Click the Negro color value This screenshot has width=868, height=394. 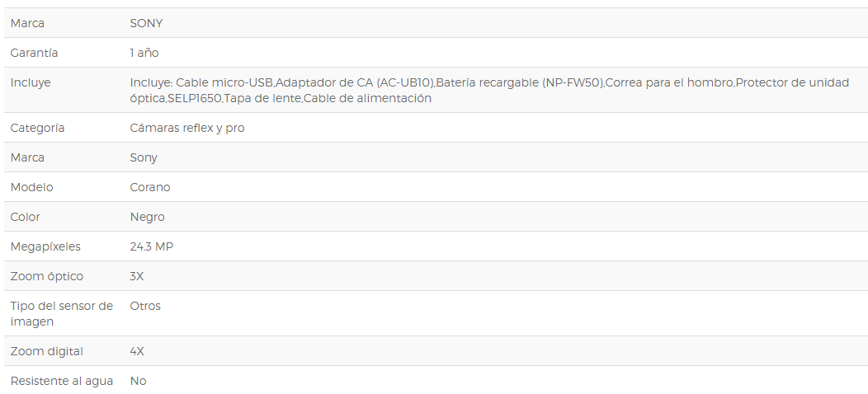(147, 217)
